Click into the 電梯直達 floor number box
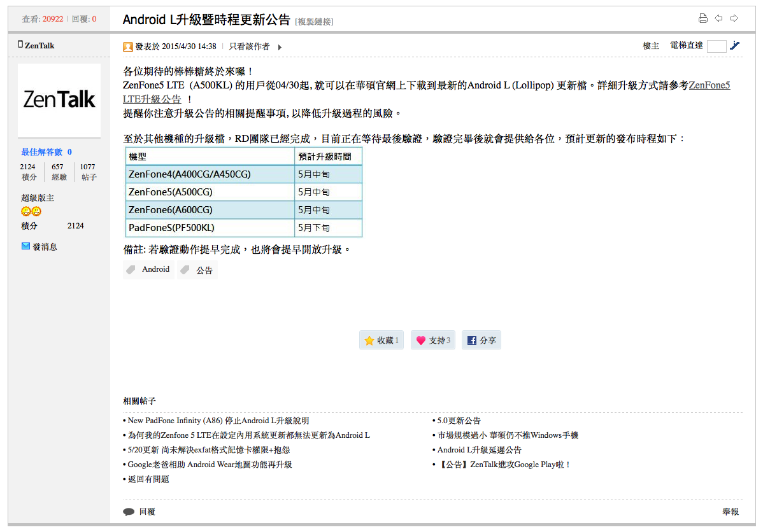The image size is (763, 532). point(717,46)
